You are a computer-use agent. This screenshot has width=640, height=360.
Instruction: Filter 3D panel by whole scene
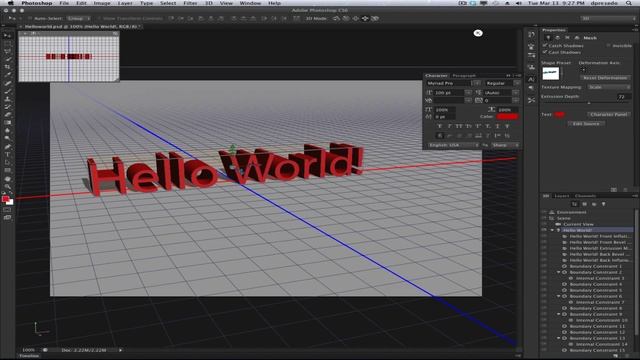pos(575,204)
